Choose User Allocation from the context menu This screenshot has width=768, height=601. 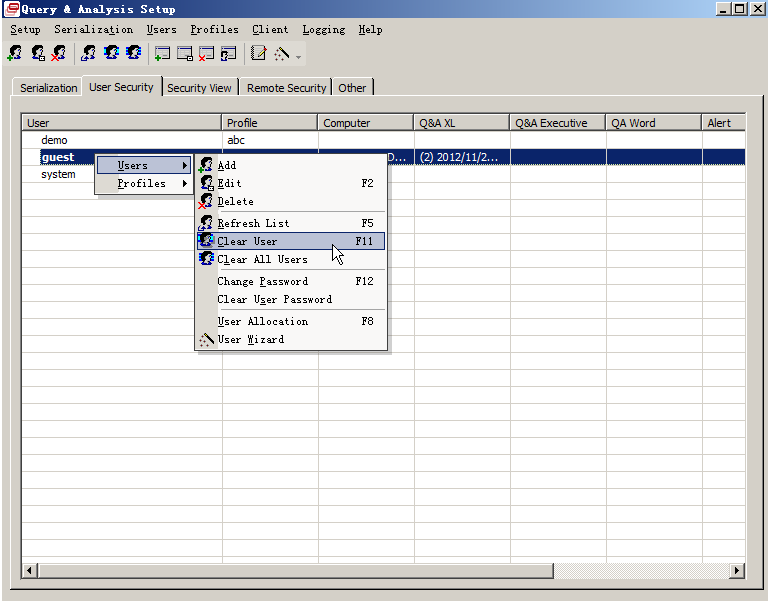(262, 322)
